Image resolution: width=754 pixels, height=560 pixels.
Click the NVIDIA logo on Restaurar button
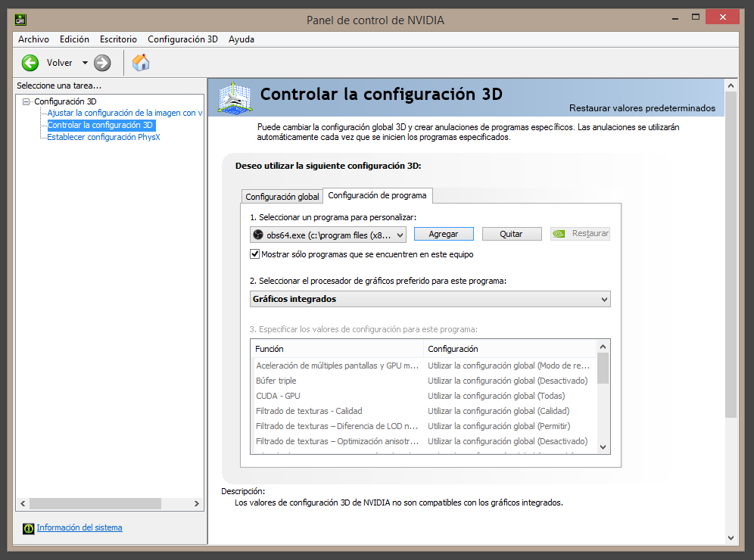(x=559, y=234)
